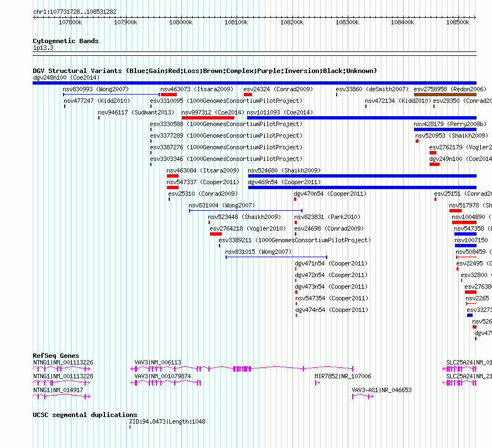Select the nsv831015 (Wong2007) variant span line
The height and width of the screenshot is (448, 492).
pos(276,257)
